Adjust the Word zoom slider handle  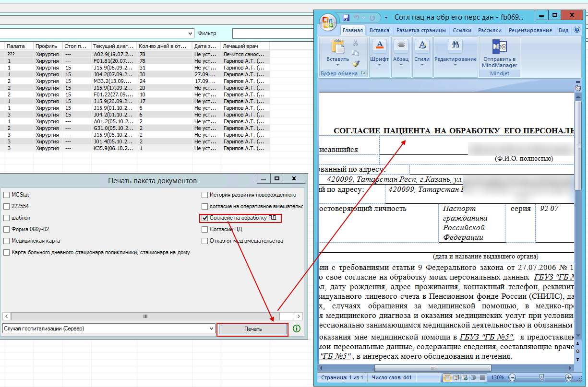pyautogui.click(x=541, y=377)
